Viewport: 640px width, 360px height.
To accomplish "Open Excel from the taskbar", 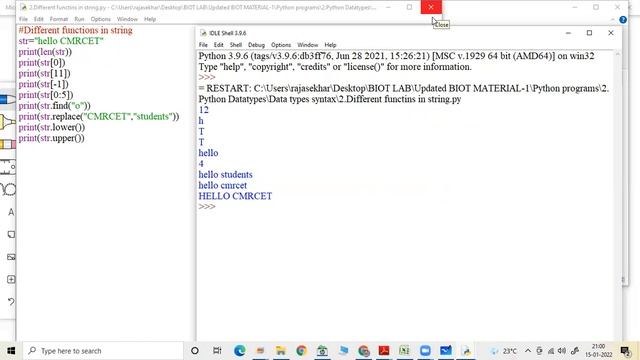I will click(x=404, y=351).
